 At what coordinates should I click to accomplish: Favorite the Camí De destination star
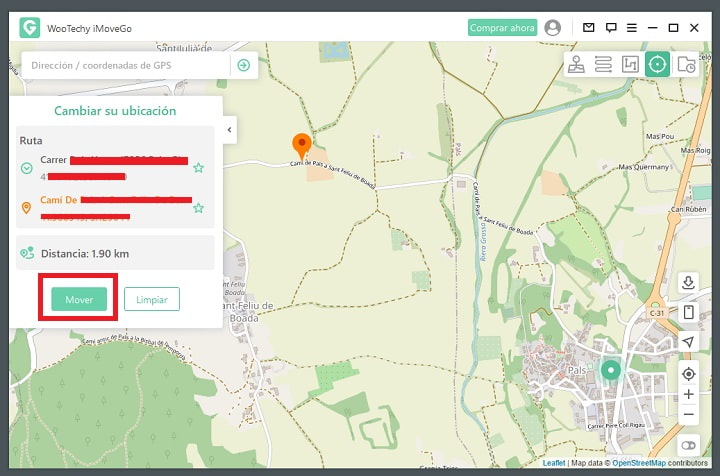click(198, 208)
